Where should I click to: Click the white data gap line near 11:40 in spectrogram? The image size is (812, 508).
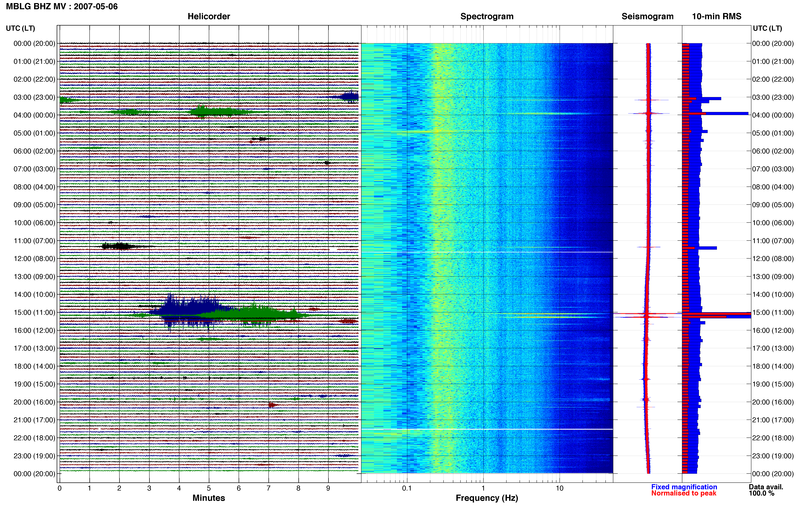(x=487, y=252)
